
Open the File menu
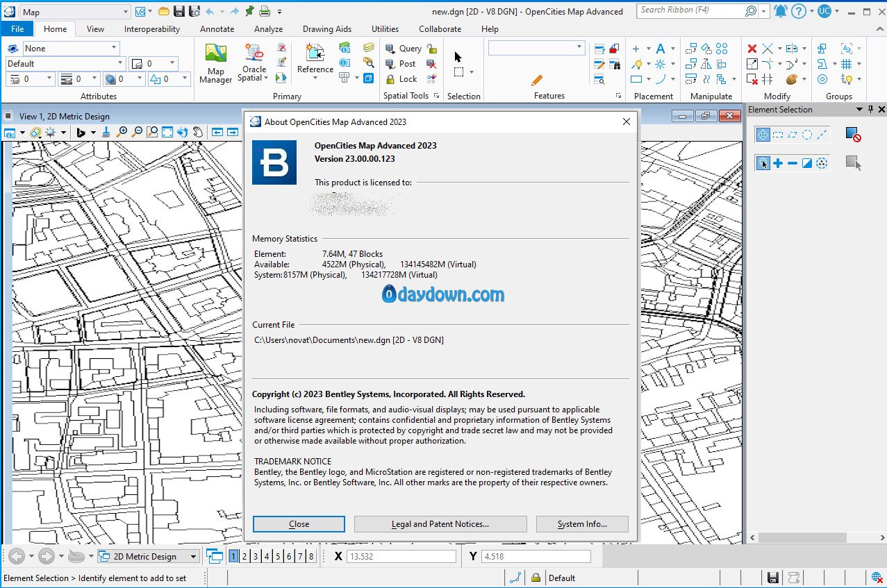click(x=17, y=29)
